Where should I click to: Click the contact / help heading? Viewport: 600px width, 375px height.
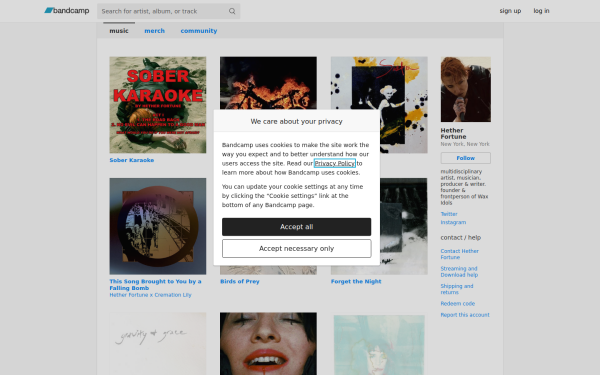[x=461, y=238]
